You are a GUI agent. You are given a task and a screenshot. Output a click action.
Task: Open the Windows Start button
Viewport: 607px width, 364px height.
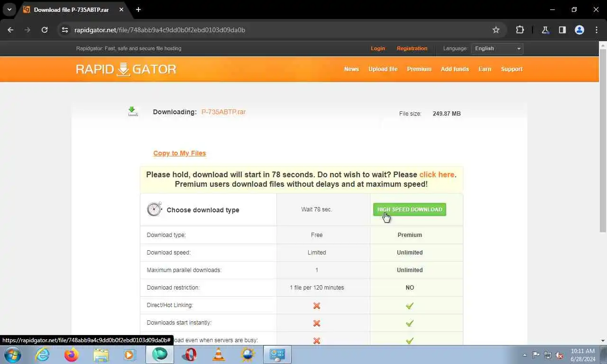[12, 355]
